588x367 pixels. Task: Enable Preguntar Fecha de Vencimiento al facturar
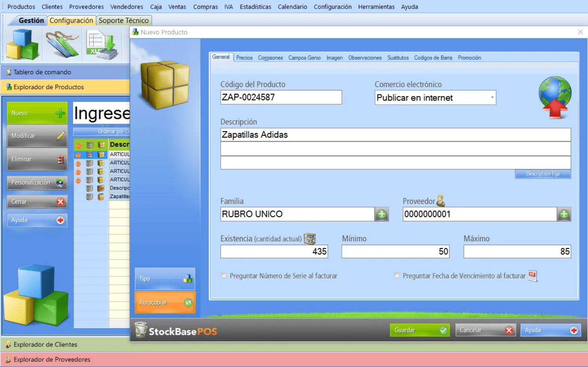click(396, 275)
